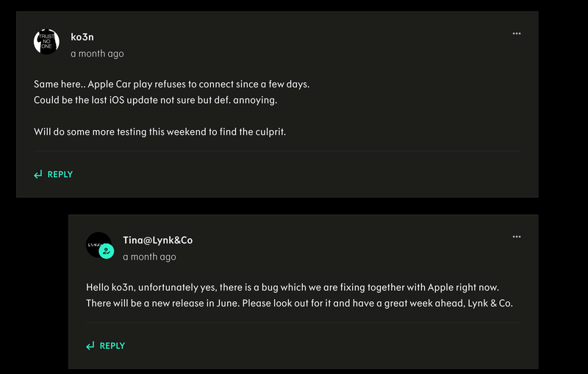The width and height of the screenshot is (588, 374).
Task: Open the ko3n username profile link
Action: click(x=82, y=37)
